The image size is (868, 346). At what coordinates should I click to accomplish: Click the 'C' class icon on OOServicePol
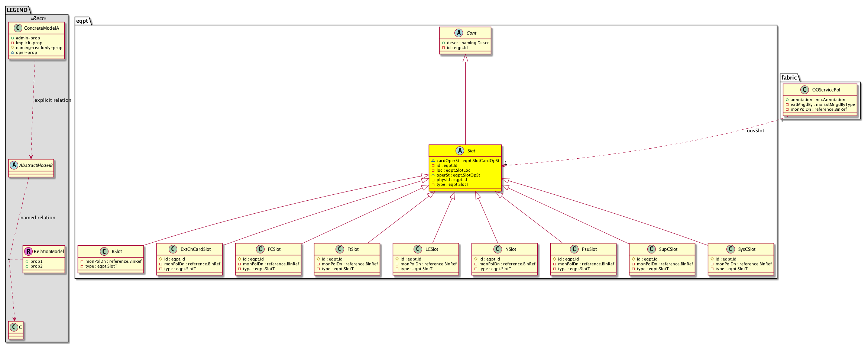804,90
